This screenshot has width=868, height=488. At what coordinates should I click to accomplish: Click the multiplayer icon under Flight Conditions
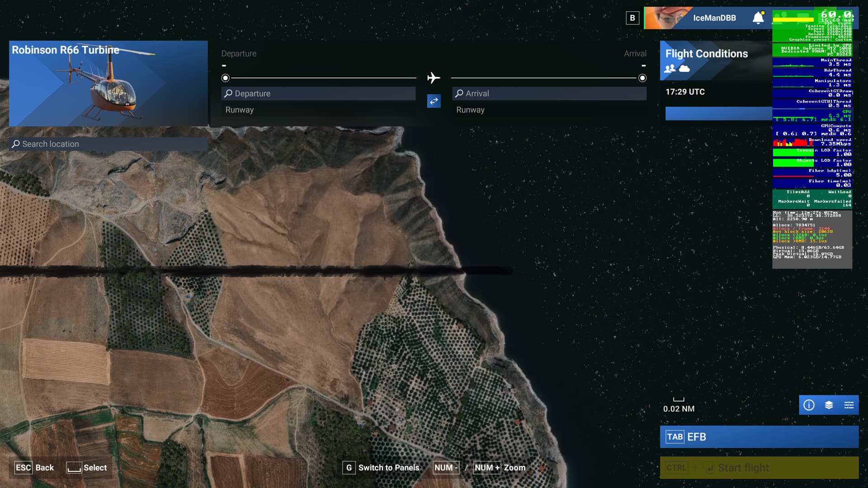point(670,69)
